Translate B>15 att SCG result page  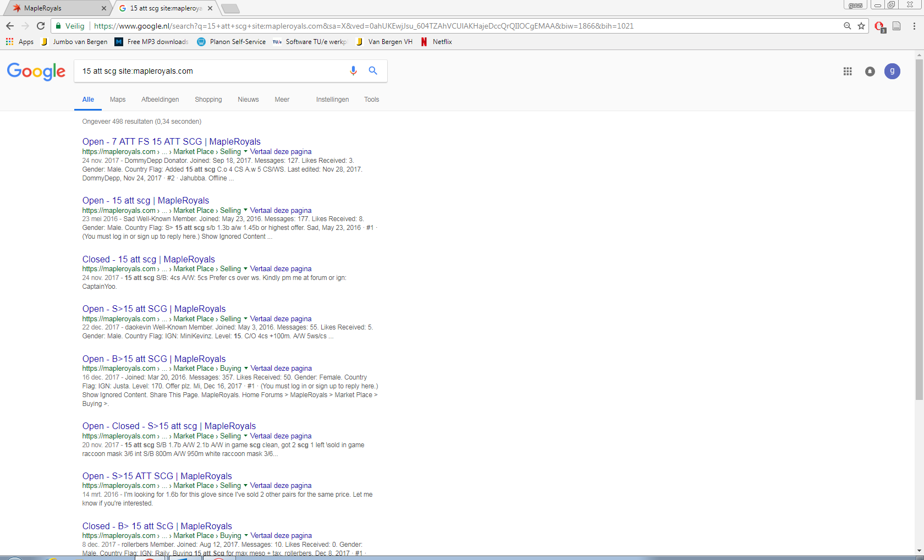point(281,369)
